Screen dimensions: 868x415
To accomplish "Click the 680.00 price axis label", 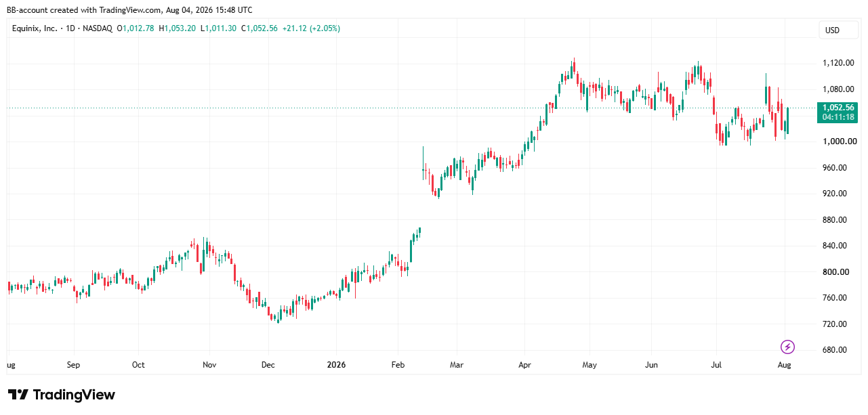I will click(834, 350).
